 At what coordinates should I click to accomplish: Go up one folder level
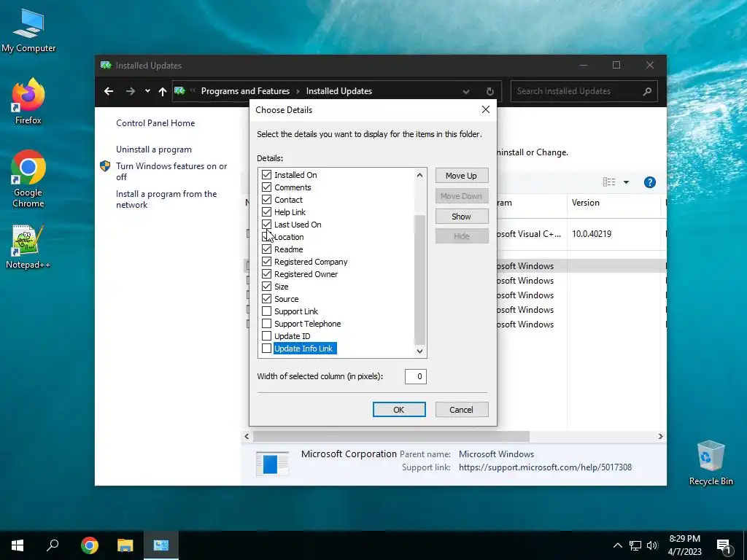pyautogui.click(x=163, y=91)
